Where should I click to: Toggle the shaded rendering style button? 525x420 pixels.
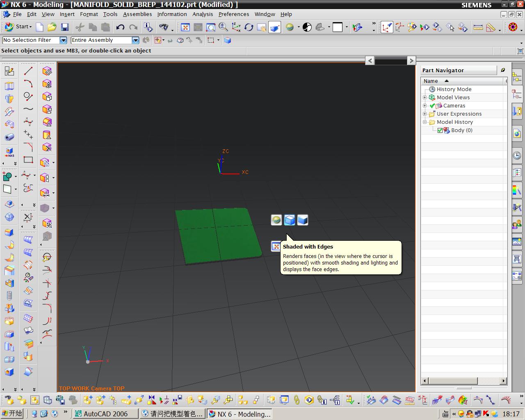click(x=275, y=27)
